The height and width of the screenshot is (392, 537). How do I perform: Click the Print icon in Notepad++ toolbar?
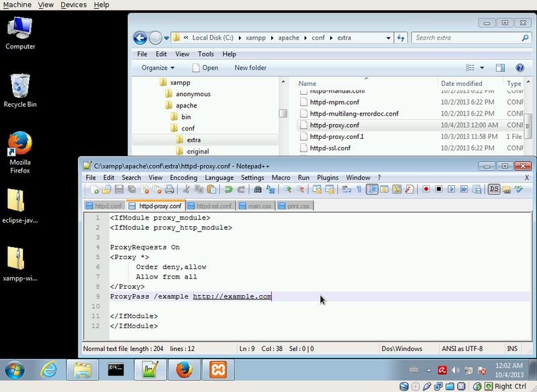(170, 190)
